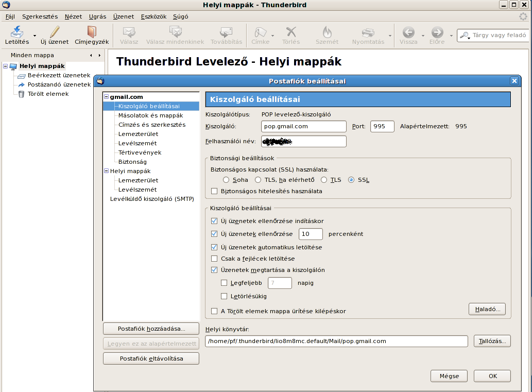Open the Letöltés dropdown arrow

coord(35,36)
